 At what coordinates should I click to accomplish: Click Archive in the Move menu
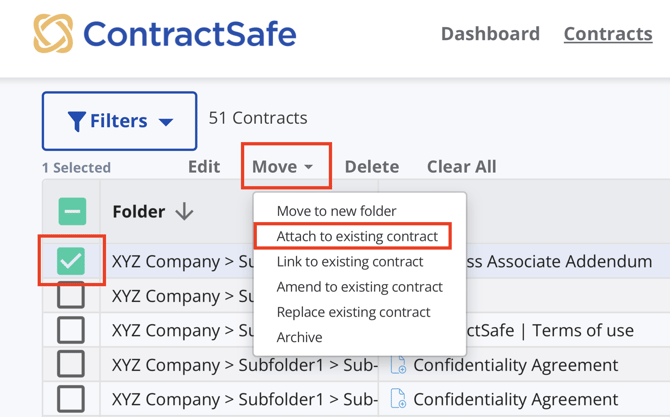299,337
